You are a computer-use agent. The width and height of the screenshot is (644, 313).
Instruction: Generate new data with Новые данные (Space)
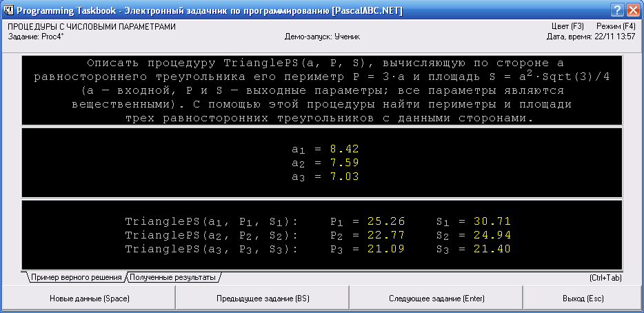(89, 299)
